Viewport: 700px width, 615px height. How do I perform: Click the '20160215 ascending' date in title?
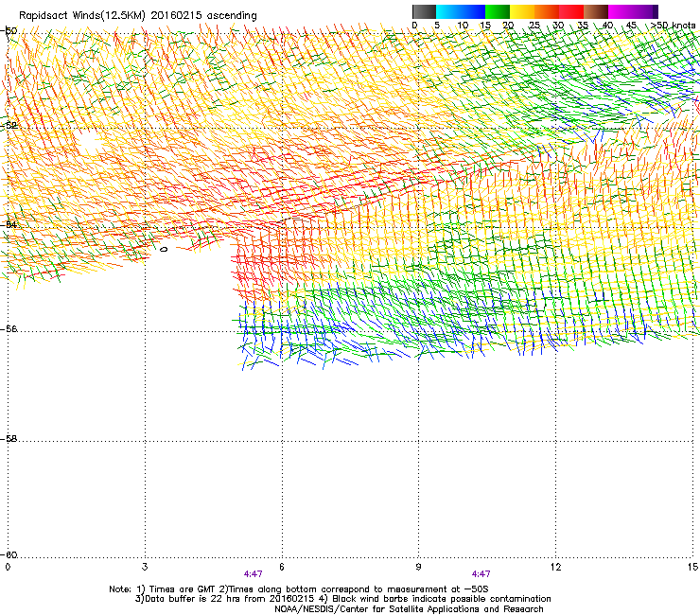(x=203, y=16)
